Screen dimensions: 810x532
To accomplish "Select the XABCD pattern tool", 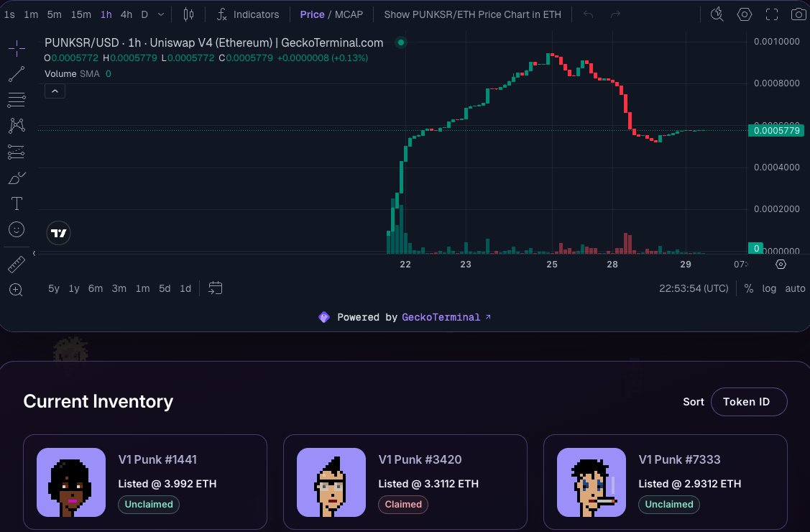I will click(17, 126).
